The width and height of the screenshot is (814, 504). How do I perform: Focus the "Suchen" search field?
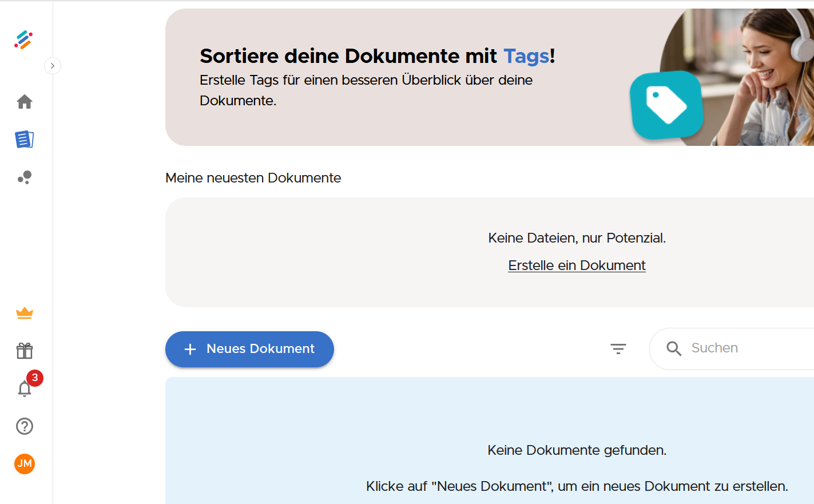tap(744, 348)
